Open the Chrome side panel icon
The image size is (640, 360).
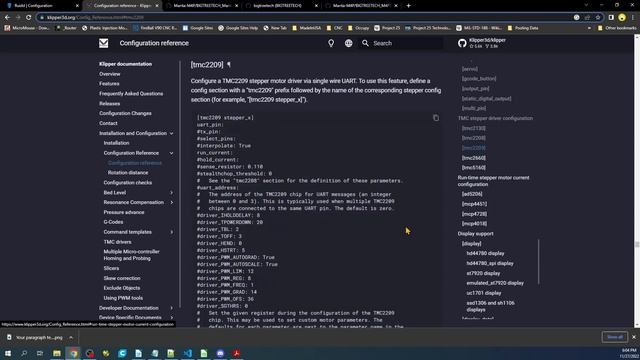(611, 17)
